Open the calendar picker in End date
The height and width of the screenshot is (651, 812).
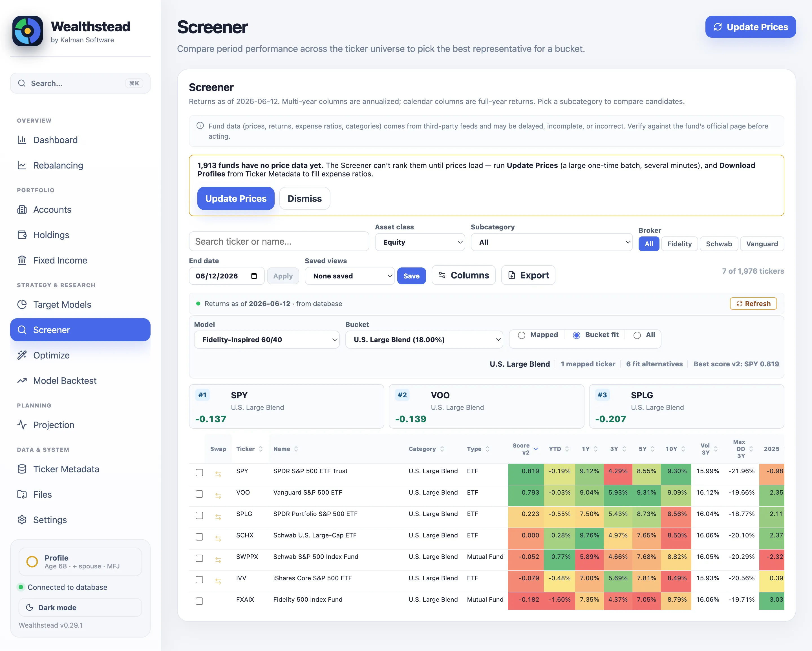tap(254, 276)
